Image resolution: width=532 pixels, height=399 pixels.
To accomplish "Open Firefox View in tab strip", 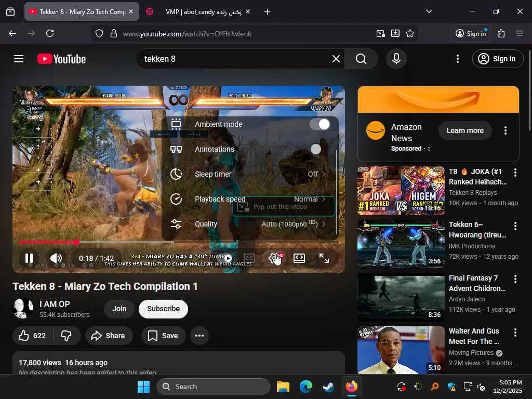I will (10, 12).
